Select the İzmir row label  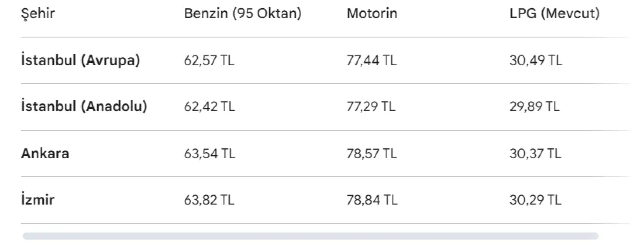tap(38, 200)
